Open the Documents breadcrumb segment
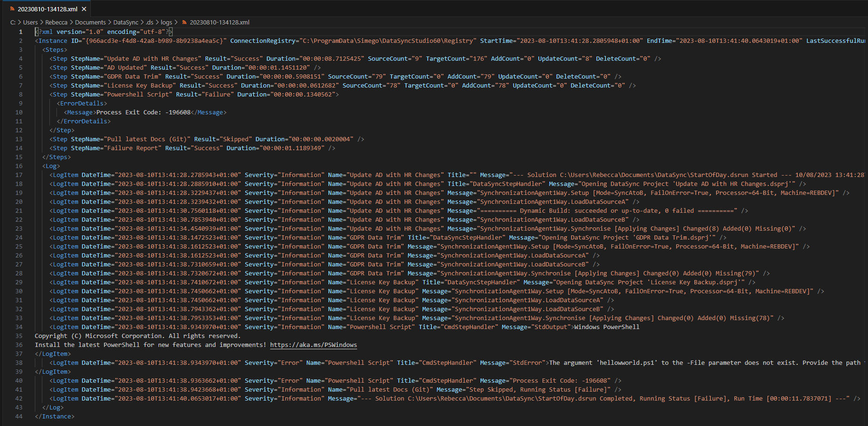Viewport: 868px width, 426px height. (x=90, y=22)
